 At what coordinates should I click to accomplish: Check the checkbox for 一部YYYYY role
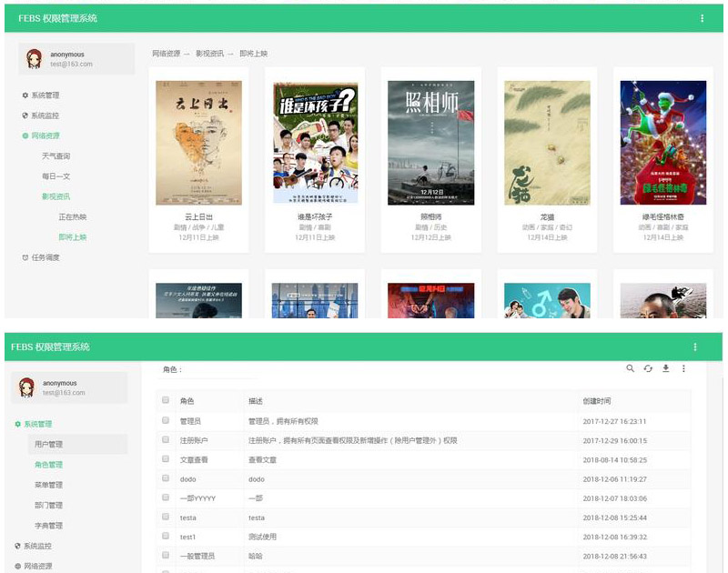[x=166, y=498]
